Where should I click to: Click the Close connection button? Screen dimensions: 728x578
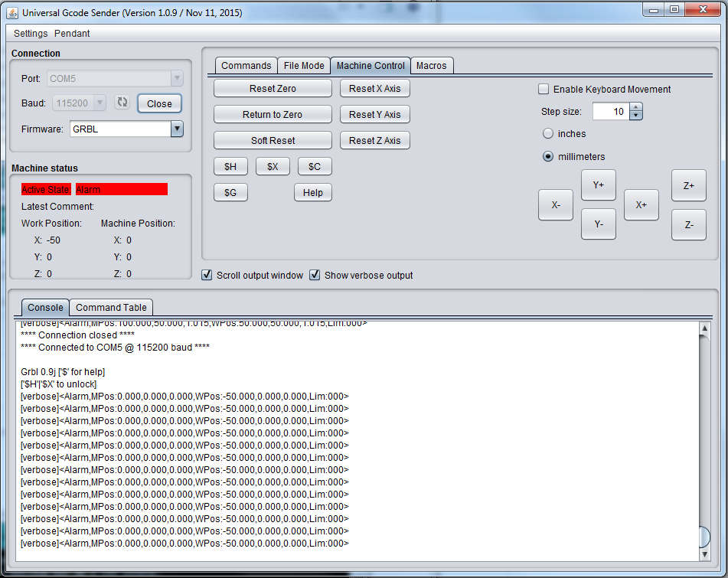click(x=159, y=103)
